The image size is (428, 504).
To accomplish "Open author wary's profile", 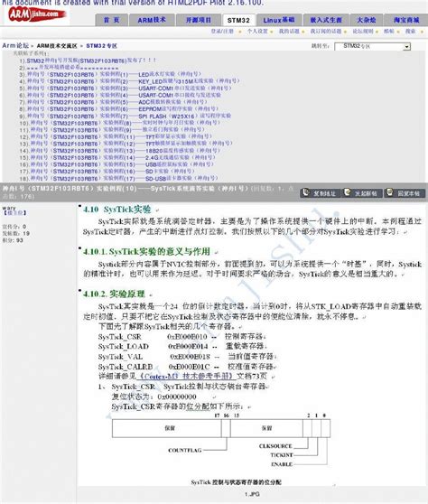I will tap(9, 209).
